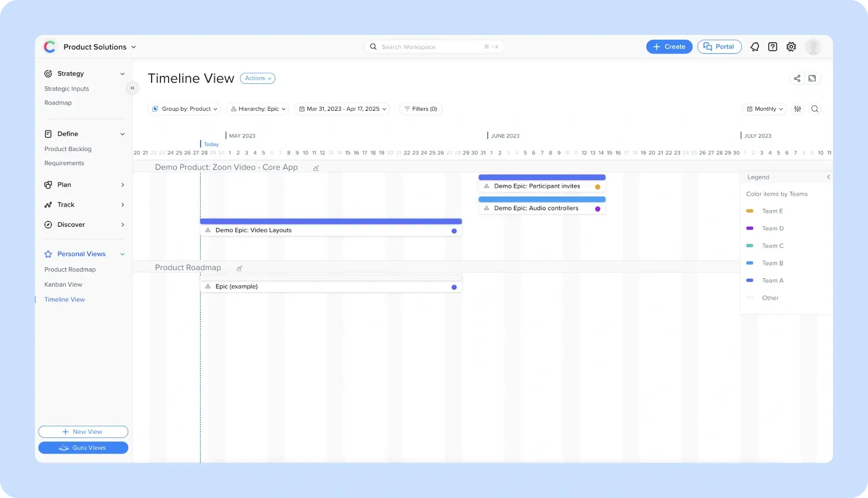Viewport: 868px width, 498px height.
Task: Click the New View button
Action: pyautogui.click(x=83, y=432)
